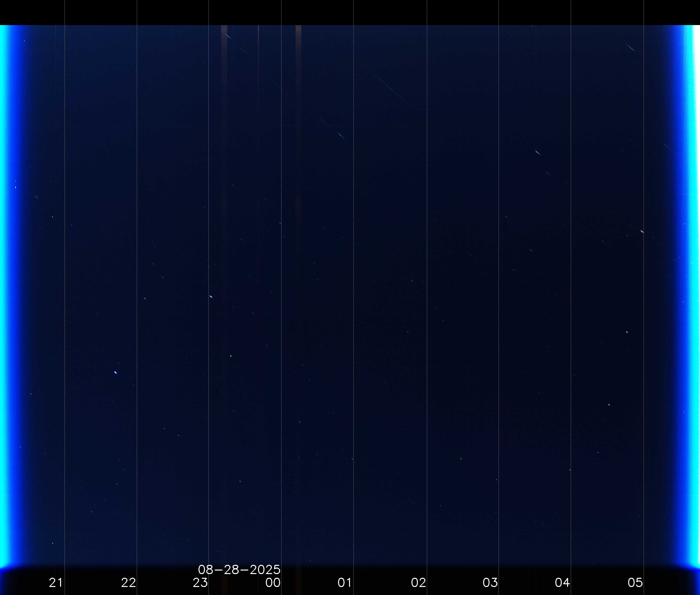Click the bright streak just left of the 05 line

642,231
